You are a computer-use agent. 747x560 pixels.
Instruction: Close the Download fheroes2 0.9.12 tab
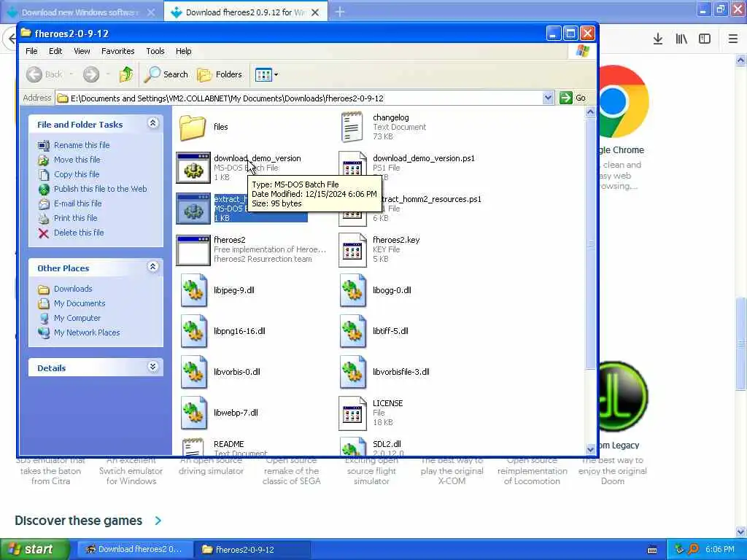click(x=315, y=12)
